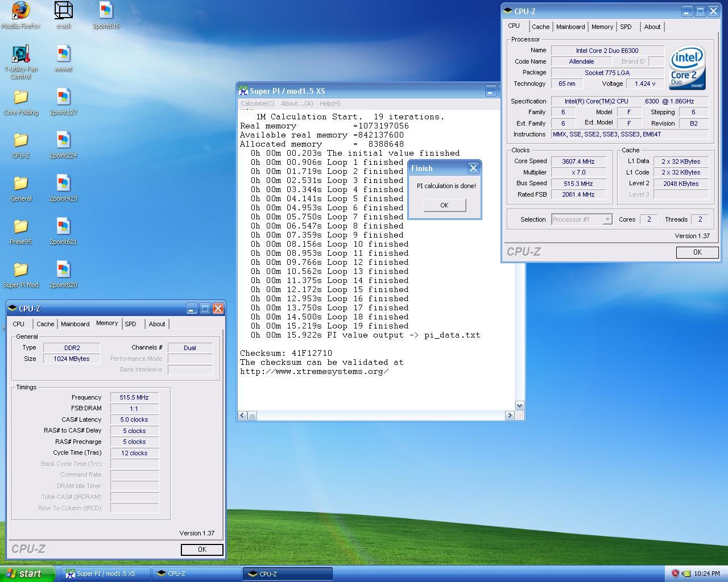Open the Windows start menu
728x582 pixels.
[x=28, y=573]
